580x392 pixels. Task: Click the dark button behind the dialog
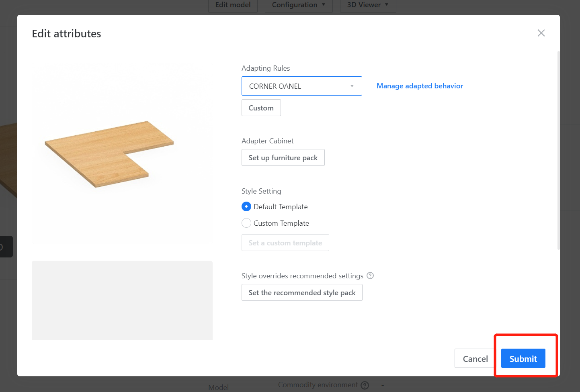coord(6,247)
